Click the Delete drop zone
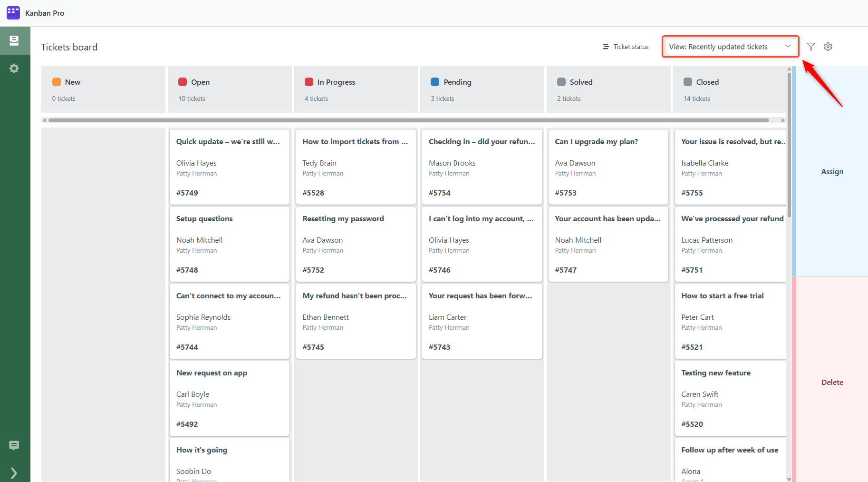The width and height of the screenshot is (868, 482). point(832,382)
